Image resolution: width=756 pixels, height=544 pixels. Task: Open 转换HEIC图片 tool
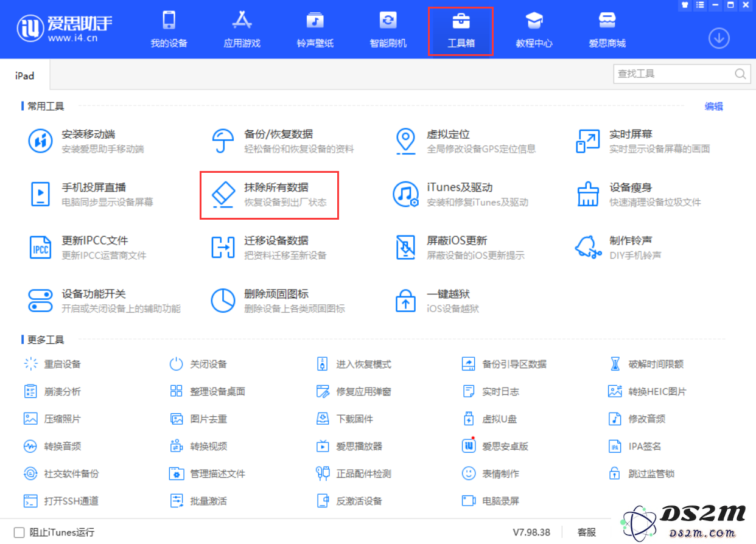point(647,391)
